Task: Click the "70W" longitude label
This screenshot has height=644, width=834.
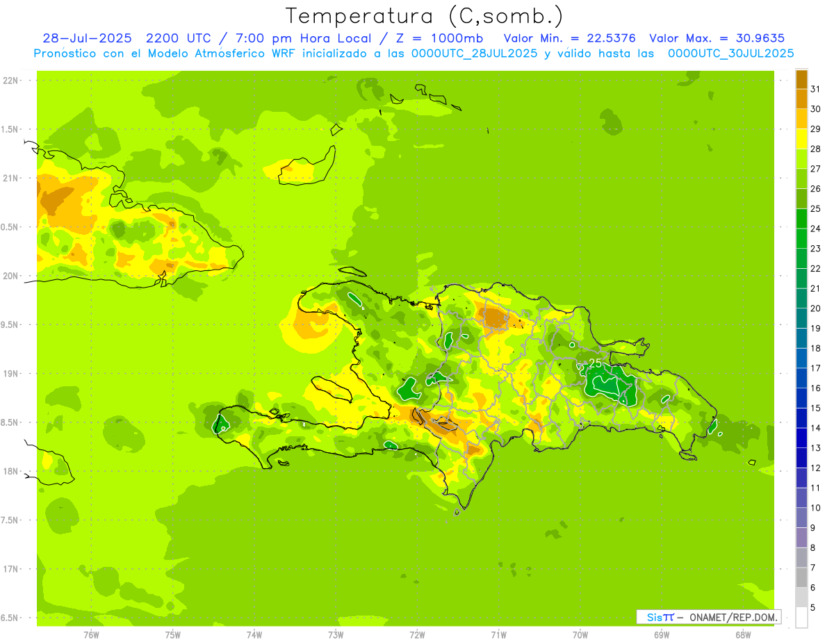Action: tap(580, 635)
